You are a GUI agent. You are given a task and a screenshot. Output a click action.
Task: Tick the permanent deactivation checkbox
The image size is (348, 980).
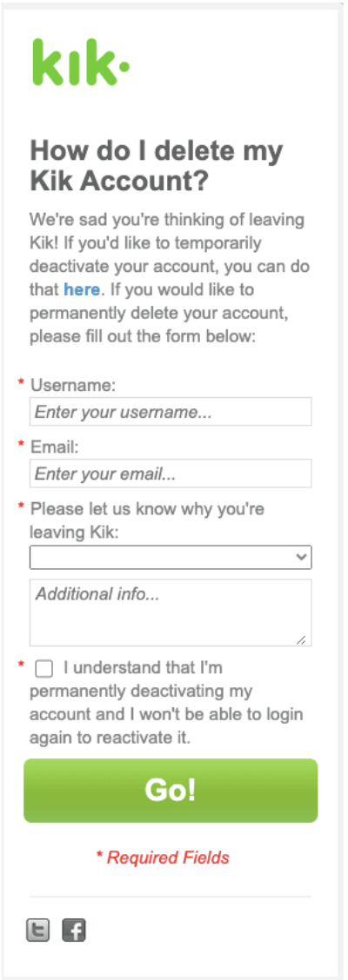click(x=44, y=669)
